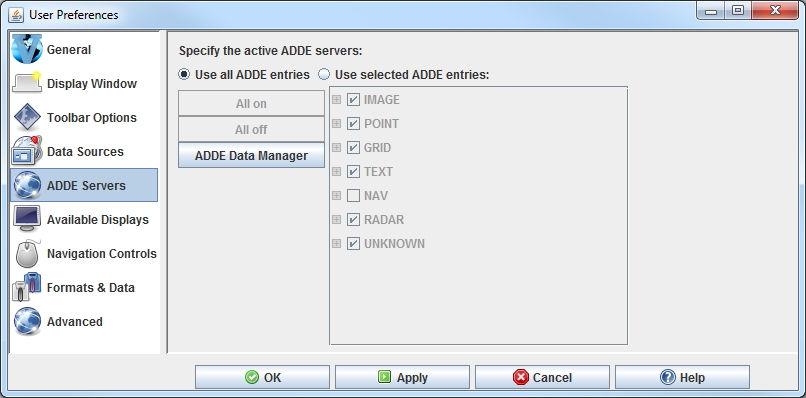Open the General preferences tab
The image size is (806, 398).
click(84, 49)
